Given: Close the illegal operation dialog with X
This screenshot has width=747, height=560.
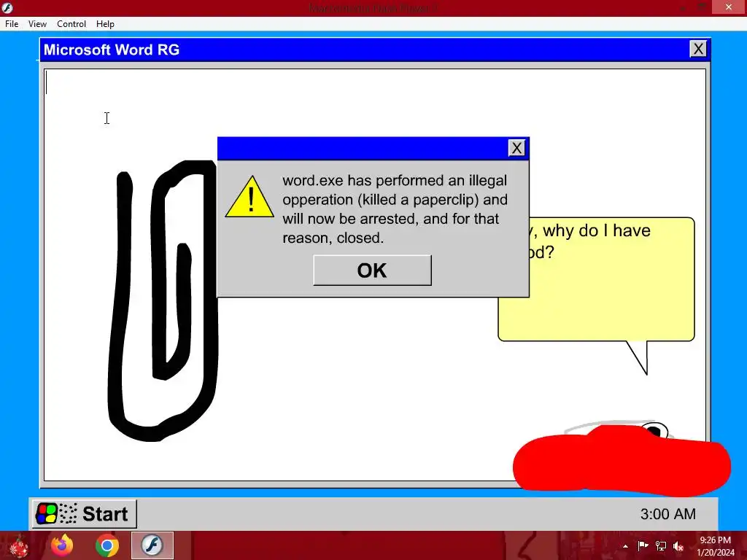Looking at the screenshot, I should pyautogui.click(x=517, y=148).
